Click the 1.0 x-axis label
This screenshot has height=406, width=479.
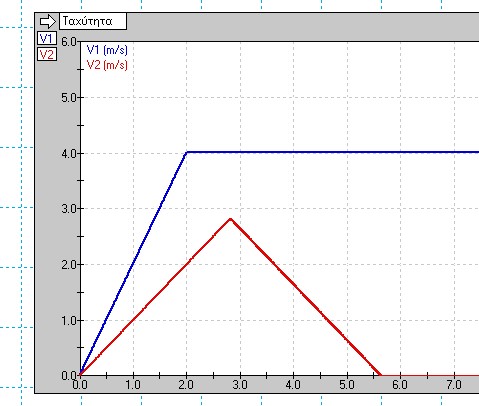click(x=133, y=385)
